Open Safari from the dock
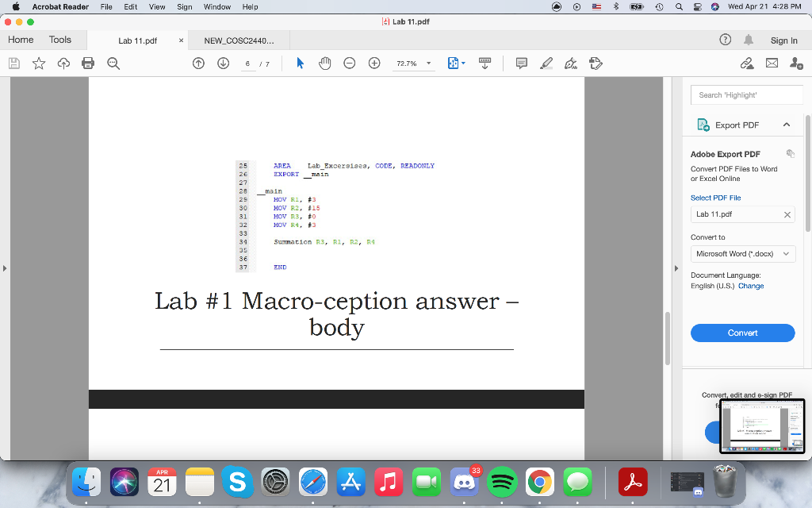The width and height of the screenshot is (812, 508). coord(312,482)
